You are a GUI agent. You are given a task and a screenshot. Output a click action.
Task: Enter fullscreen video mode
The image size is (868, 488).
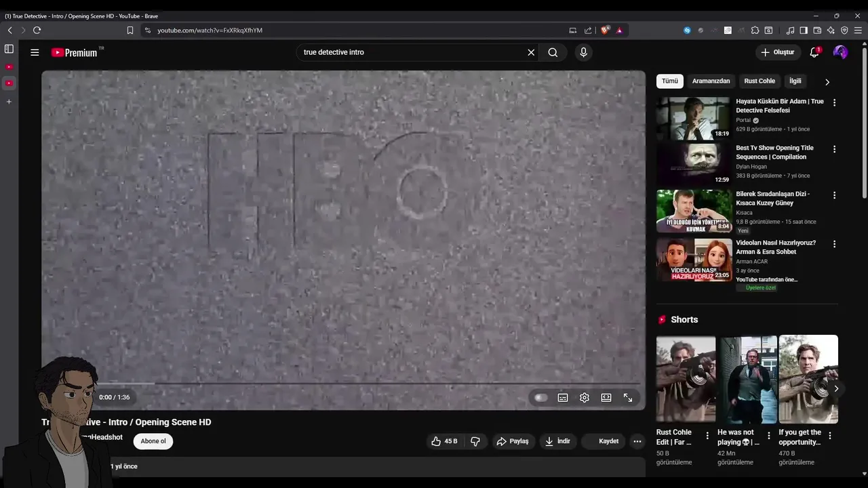pyautogui.click(x=628, y=398)
